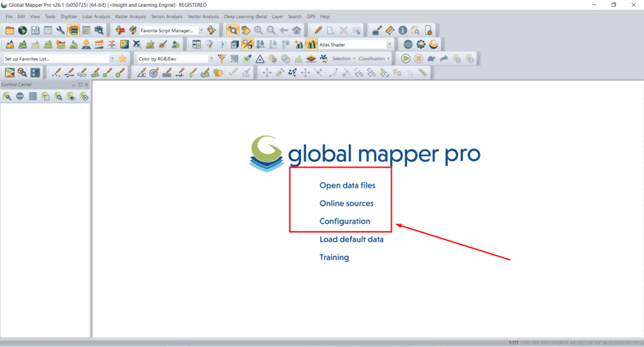The height and width of the screenshot is (347, 644).
Task: Open the Terrain Analysis menu
Action: point(166,16)
